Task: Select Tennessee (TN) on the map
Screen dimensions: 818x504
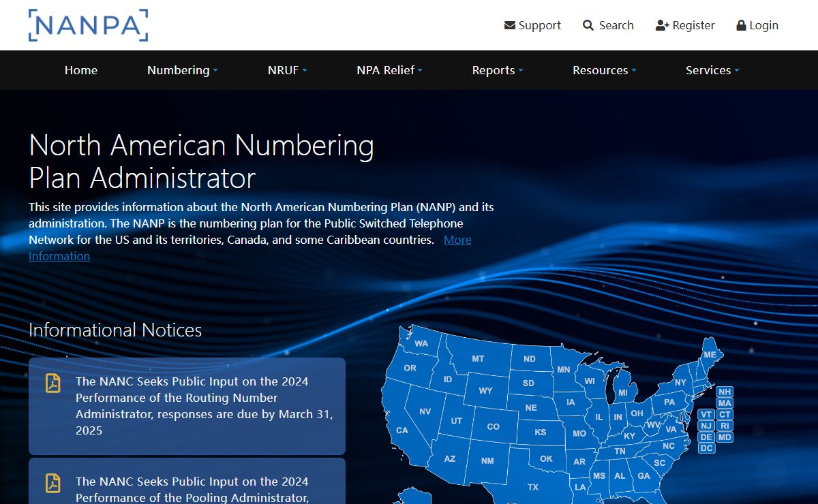Action: coord(620,452)
